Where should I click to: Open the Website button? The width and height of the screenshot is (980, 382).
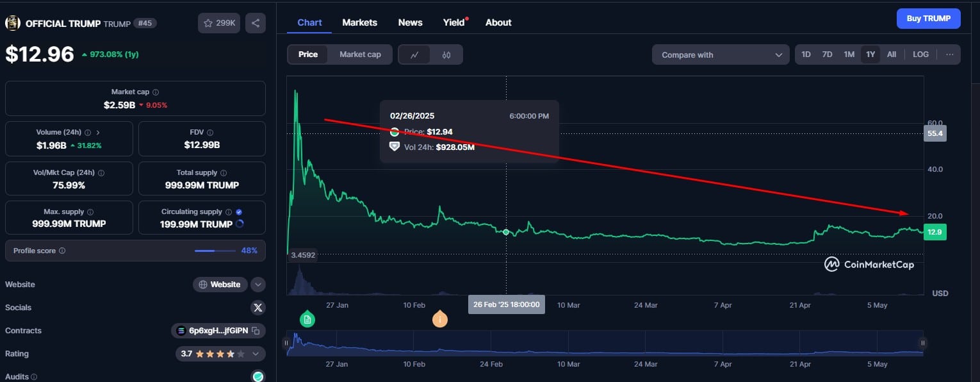tap(220, 285)
